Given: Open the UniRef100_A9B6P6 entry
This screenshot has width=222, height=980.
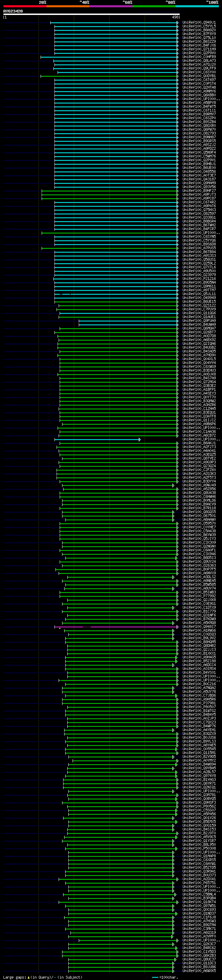Looking at the screenshot, I should coord(199,424).
